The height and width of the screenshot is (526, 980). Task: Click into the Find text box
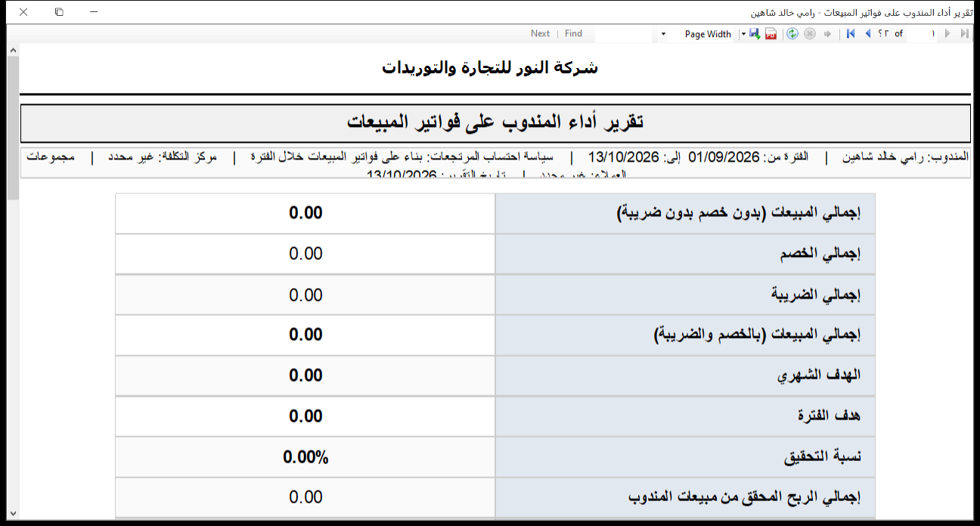625,34
